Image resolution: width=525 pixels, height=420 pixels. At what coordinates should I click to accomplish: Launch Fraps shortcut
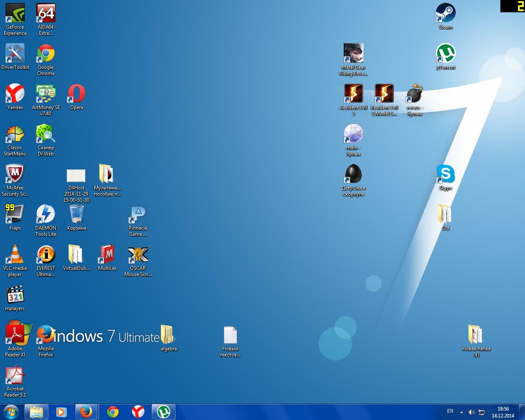tap(15, 217)
